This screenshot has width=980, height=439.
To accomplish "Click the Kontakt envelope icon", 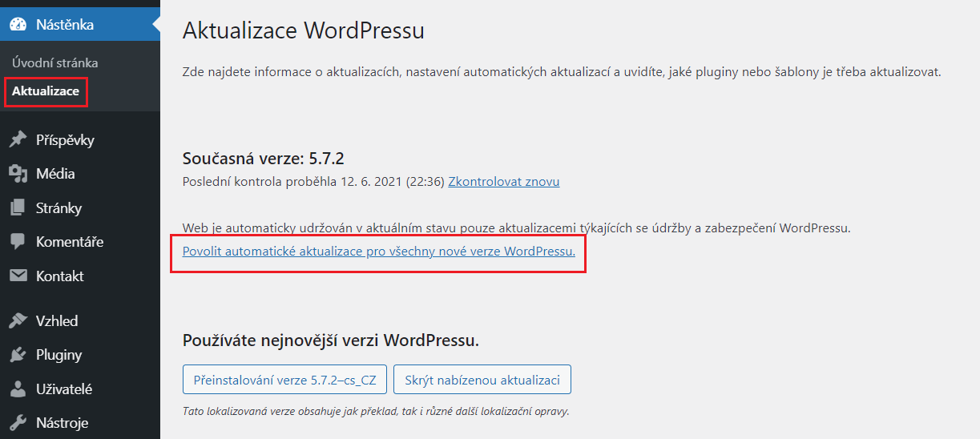I will pyautogui.click(x=18, y=276).
